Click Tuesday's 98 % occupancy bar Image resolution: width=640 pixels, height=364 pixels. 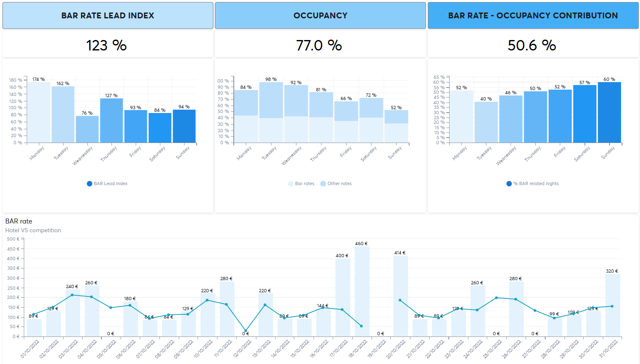pyautogui.click(x=271, y=112)
